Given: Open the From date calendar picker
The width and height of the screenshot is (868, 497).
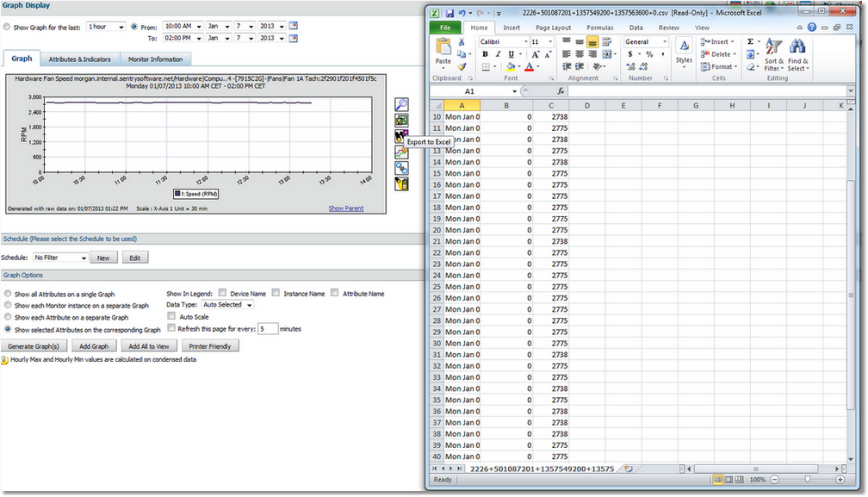Looking at the screenshot, I should click(293, 27).
